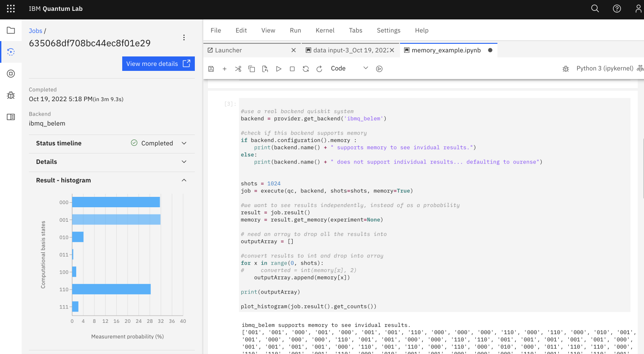Cut the selected cell with scissors icon
644x354 pixels.
point(238,69)
